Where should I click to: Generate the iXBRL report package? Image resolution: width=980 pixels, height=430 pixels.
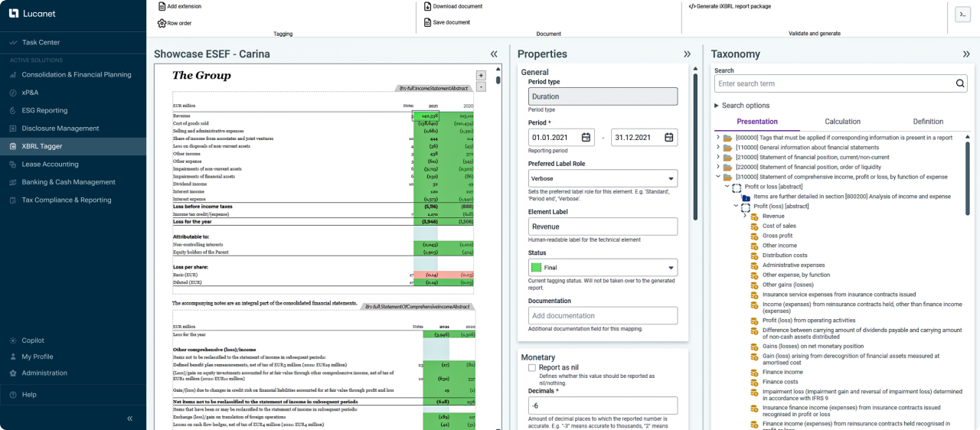pyautogui.click(x=729, y=6)
